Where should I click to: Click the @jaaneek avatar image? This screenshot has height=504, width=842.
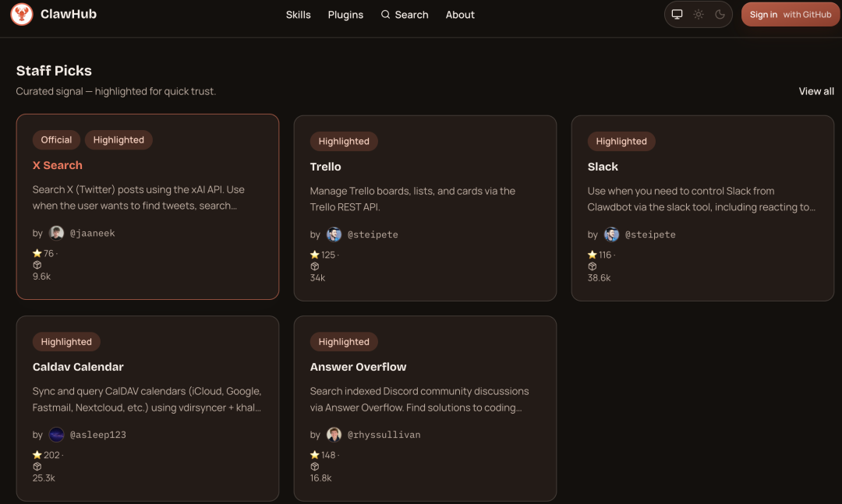57,233
